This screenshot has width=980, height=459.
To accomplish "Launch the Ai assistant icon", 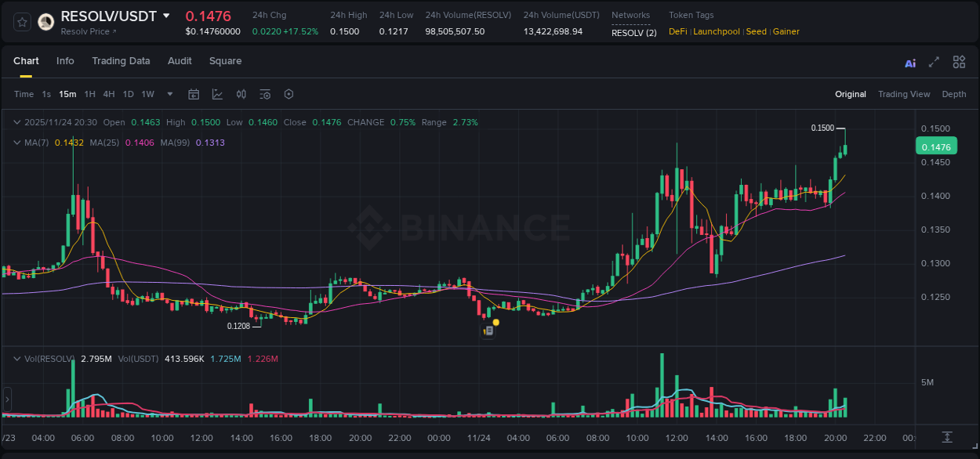I will tap(909, 62).
